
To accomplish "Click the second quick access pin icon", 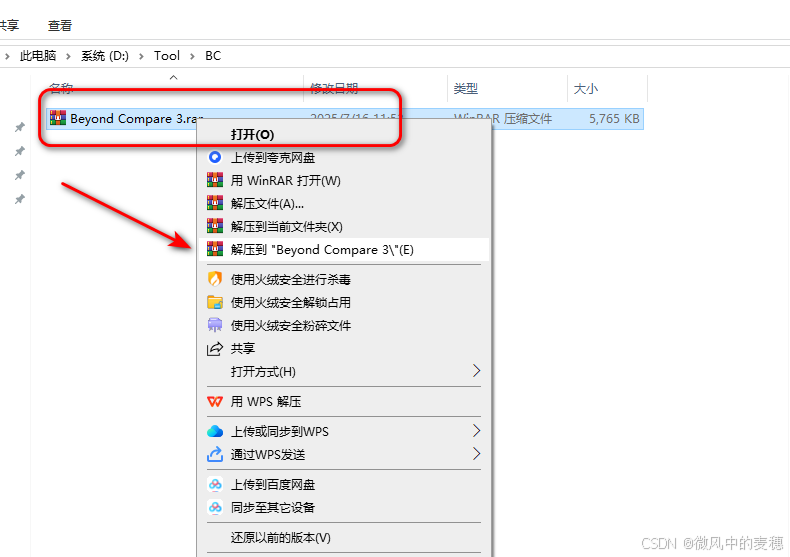I will [x=20, y=151].
